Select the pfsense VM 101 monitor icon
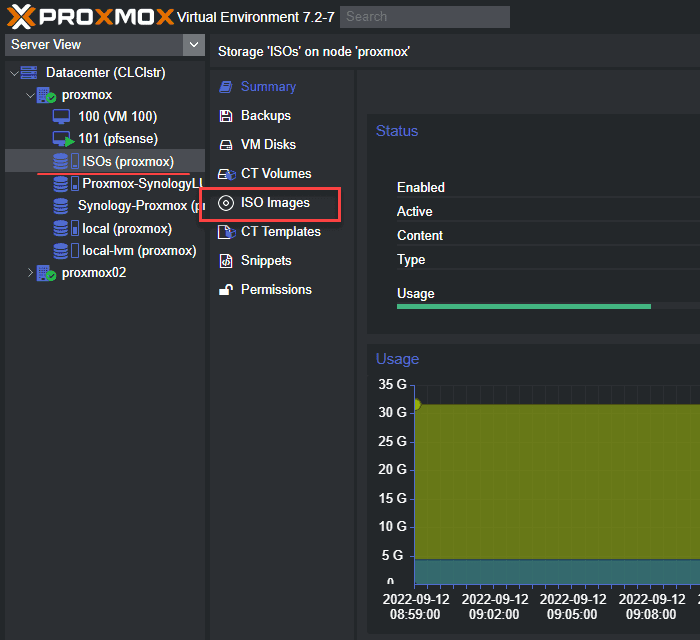Image resolution: width=700 pixels, height=640 pixels. [x=62, y=139]
